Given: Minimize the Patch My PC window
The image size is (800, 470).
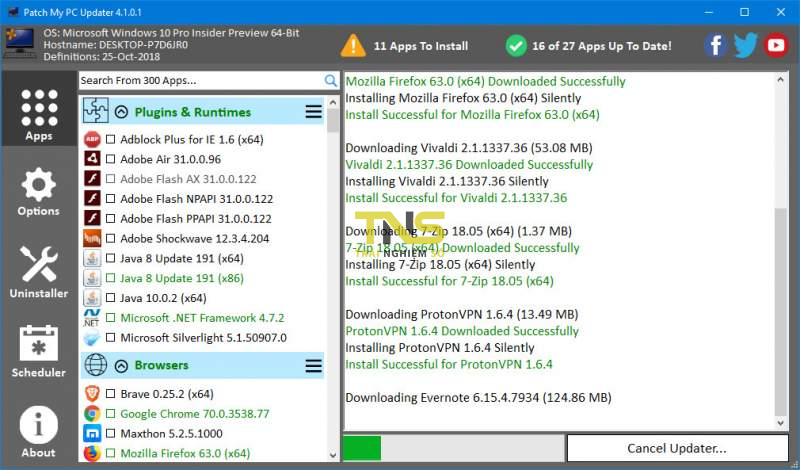Looking at the screenshot, I should (x=709, y=12).
